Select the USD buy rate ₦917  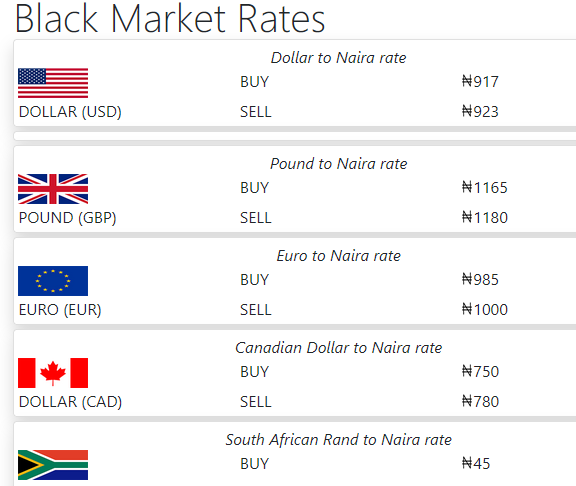pos(480,82)
